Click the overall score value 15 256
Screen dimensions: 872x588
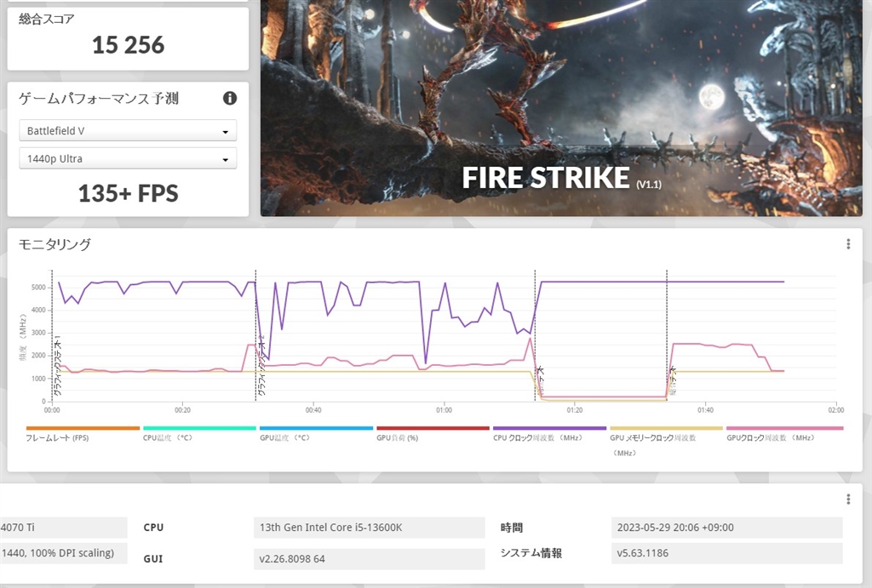(x=128, y=46)
